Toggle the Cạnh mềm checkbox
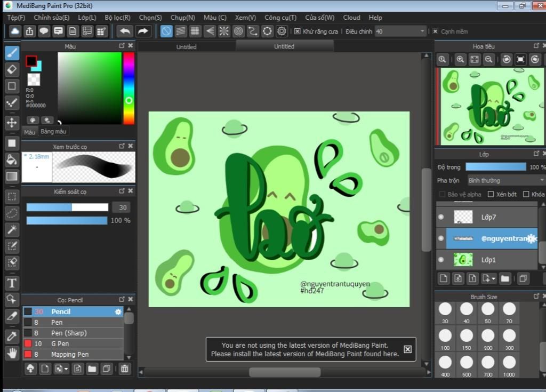The height and width of the screenshot is (392, 546). [x=435, y=31]
